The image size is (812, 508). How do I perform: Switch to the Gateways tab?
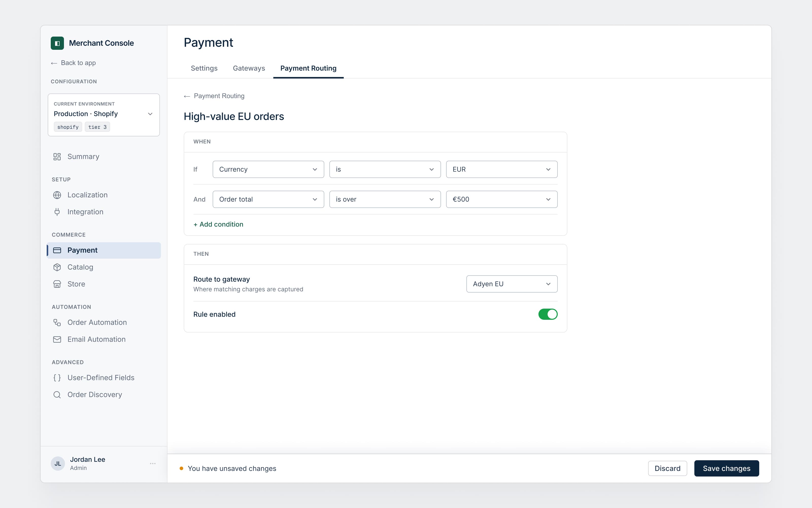[x=249, y=68]
